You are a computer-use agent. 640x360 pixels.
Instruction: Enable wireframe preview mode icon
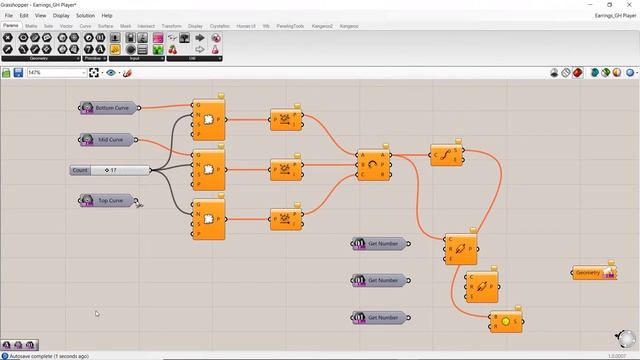tap(565, 73)
